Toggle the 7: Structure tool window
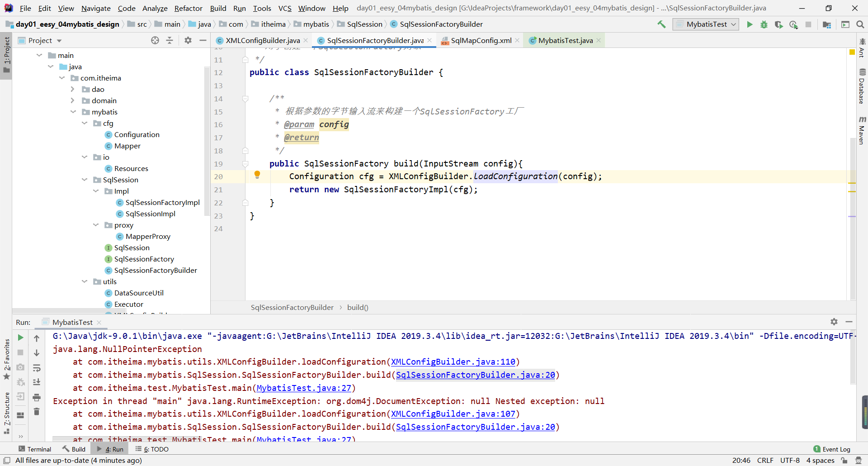 pos(6,413)
